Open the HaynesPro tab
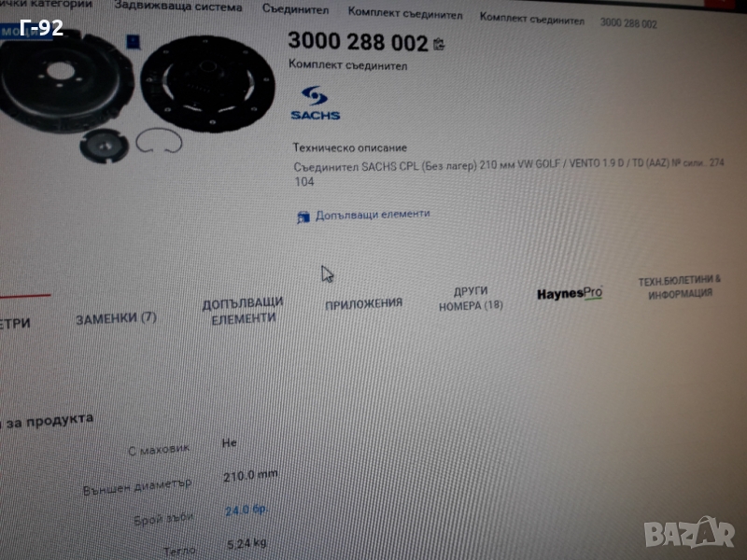 coord(569,294)
